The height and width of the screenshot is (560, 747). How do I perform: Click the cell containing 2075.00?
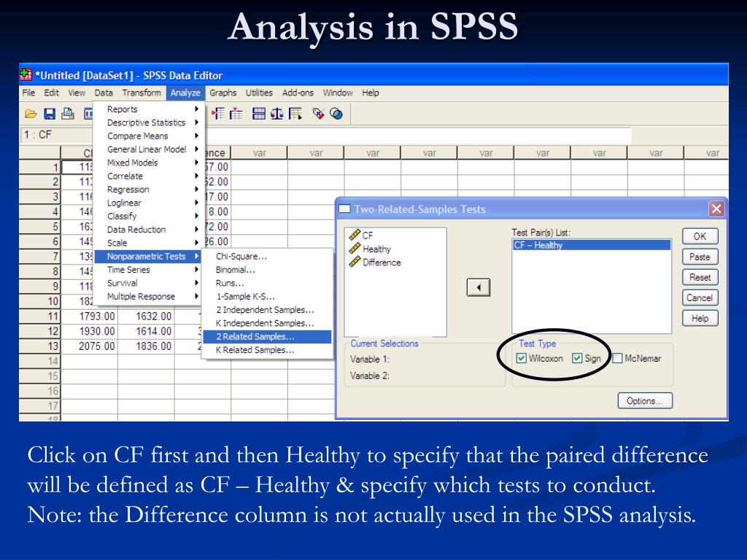pos(90,346)
